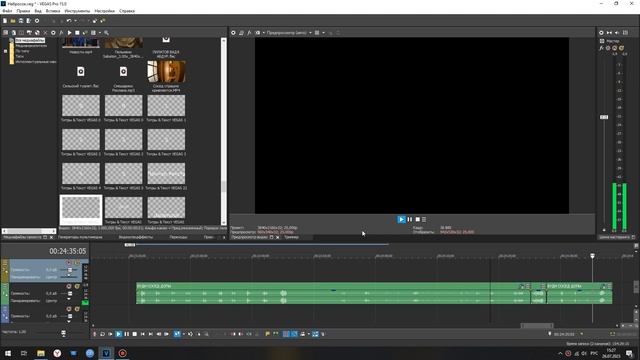This screenshot has height=360, width=640.
Task: Switch to the Transitions tab (Переходы)
Action: pos(178,237)
